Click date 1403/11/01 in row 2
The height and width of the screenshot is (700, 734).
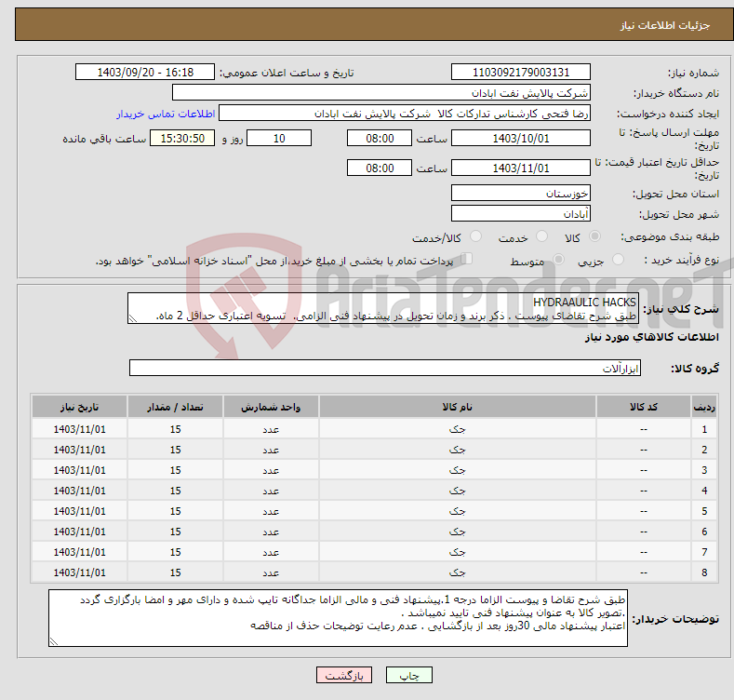click(80, 450)
